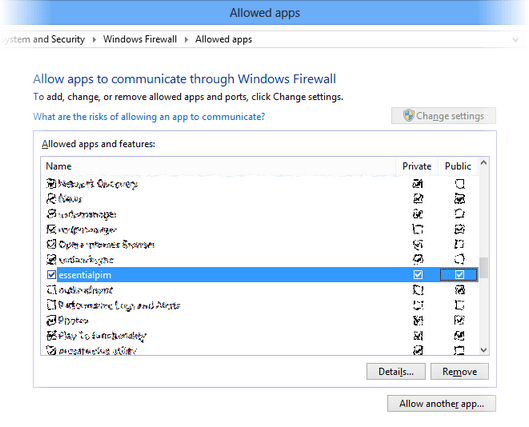Click the Private column header

[417, 166]
